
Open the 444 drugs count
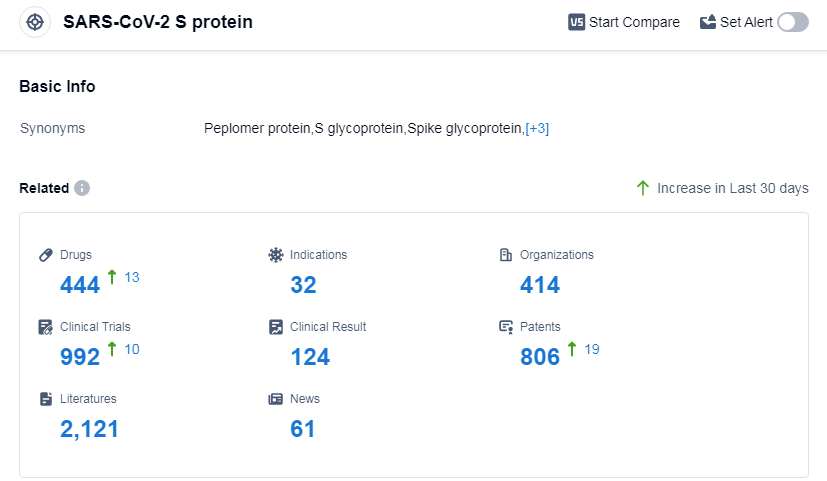click(x=80, y=285)
